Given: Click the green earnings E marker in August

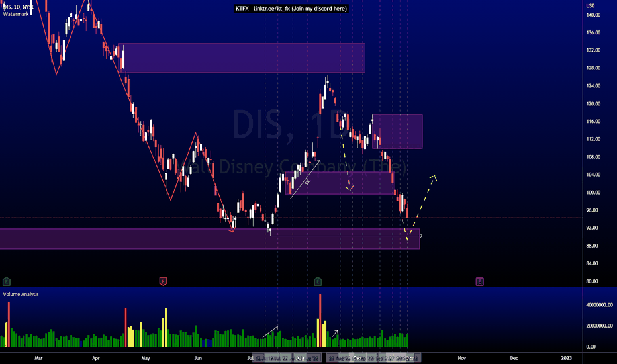Looking at the screenshot, I should [x=318, y=281].
